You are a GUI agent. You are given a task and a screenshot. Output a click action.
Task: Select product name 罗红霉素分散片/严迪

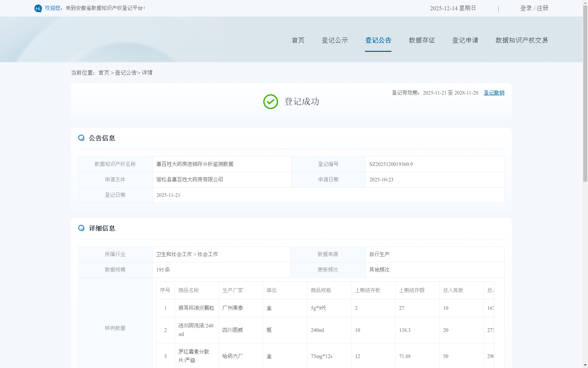tap(194, 356)
